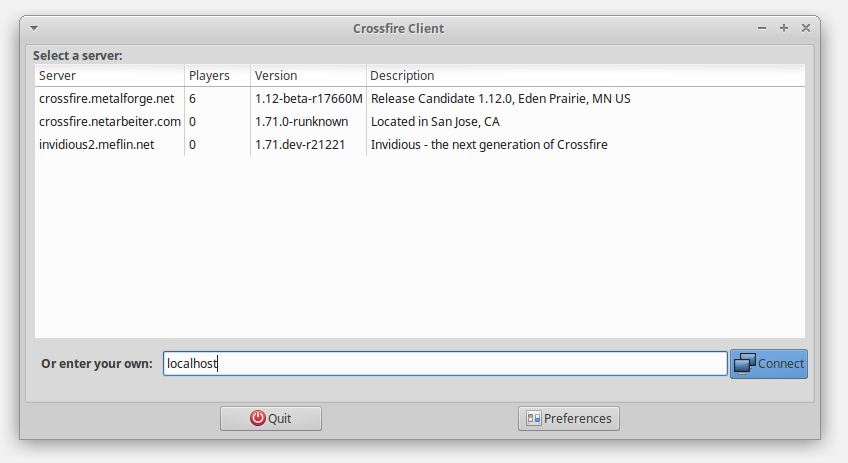This screenshot has width=848, height=463.
Task: Click the red power icon on Quit
Action: pos(258,419)
